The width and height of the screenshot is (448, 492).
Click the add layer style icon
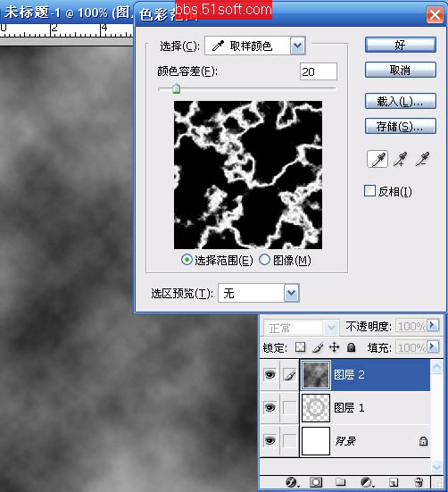pyautogui.click(x=292, y=482)
